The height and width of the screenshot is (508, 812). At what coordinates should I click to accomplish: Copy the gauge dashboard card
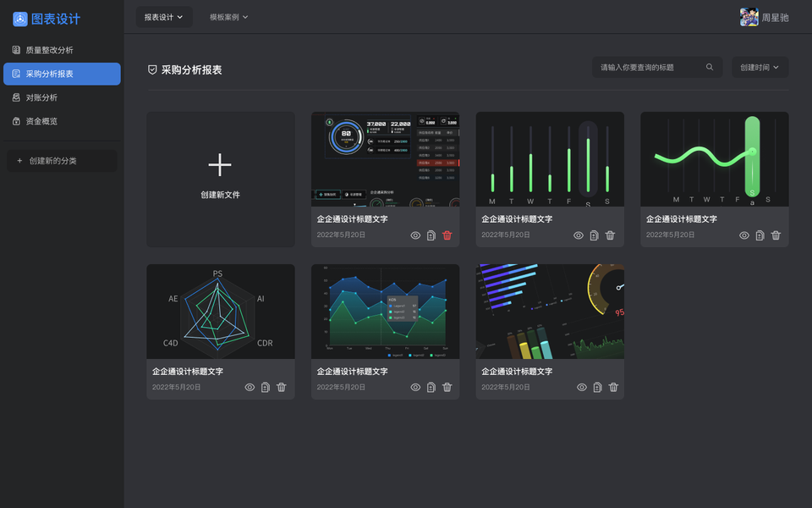pyautogui.click(x=431, y=235)
